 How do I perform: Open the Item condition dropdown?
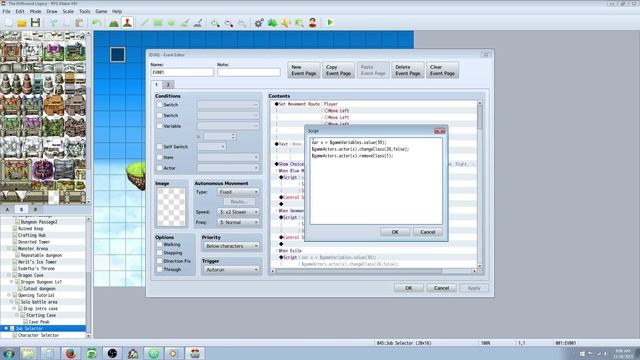[228, 157]
